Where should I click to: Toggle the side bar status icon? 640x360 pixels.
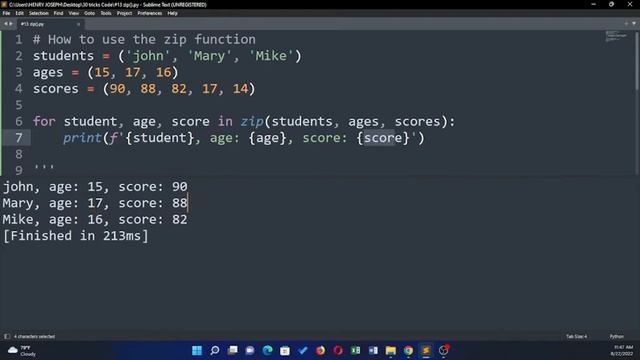(x=7, y=336)
